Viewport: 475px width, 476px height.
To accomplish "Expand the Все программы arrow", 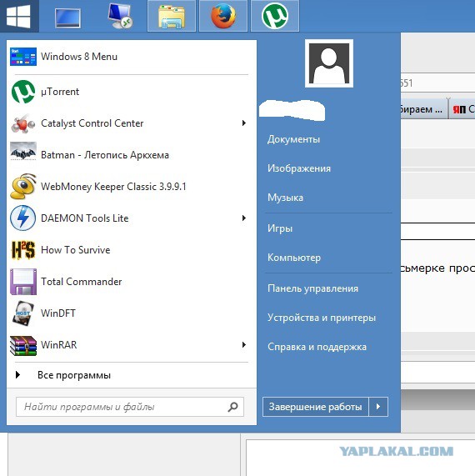I will click(x=17, y=375).
